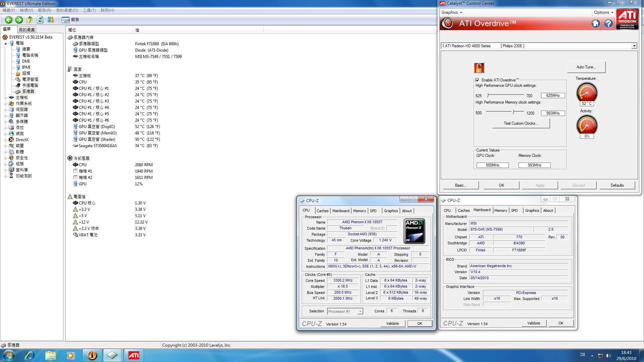The width and height of the screenshot is (644, 362).
Task: Expand the 安全性 security tree node
Action: coord(6,158)
